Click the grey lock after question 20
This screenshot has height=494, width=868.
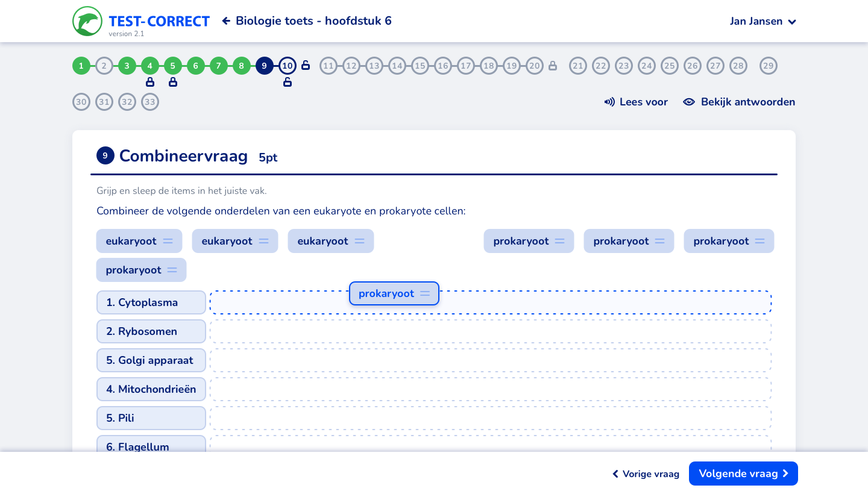click(x=553, y=66)
